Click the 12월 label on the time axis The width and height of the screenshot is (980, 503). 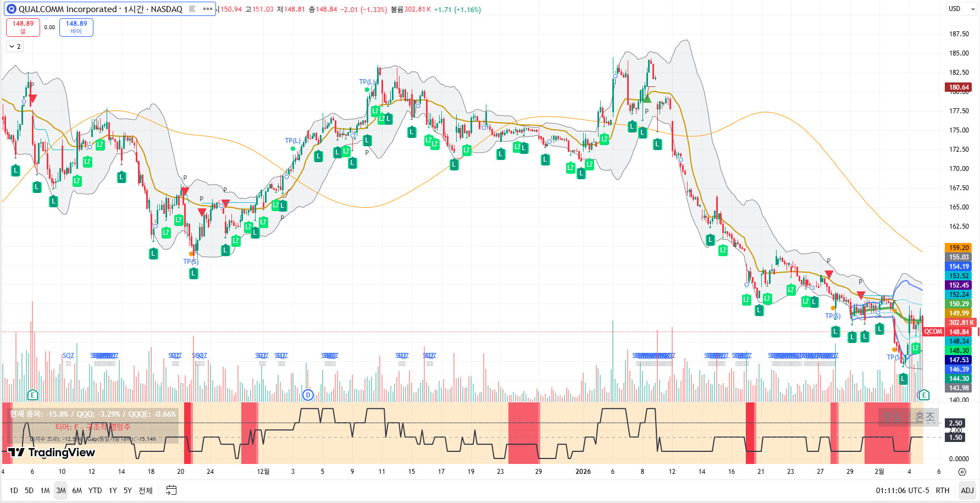(x=263, y=472)
